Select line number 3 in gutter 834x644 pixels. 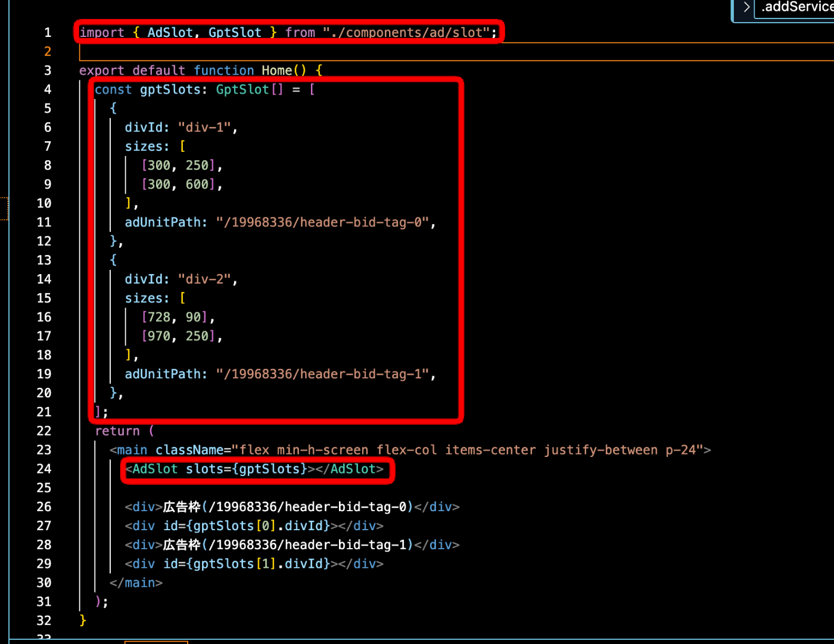click(x=48, y=70)
